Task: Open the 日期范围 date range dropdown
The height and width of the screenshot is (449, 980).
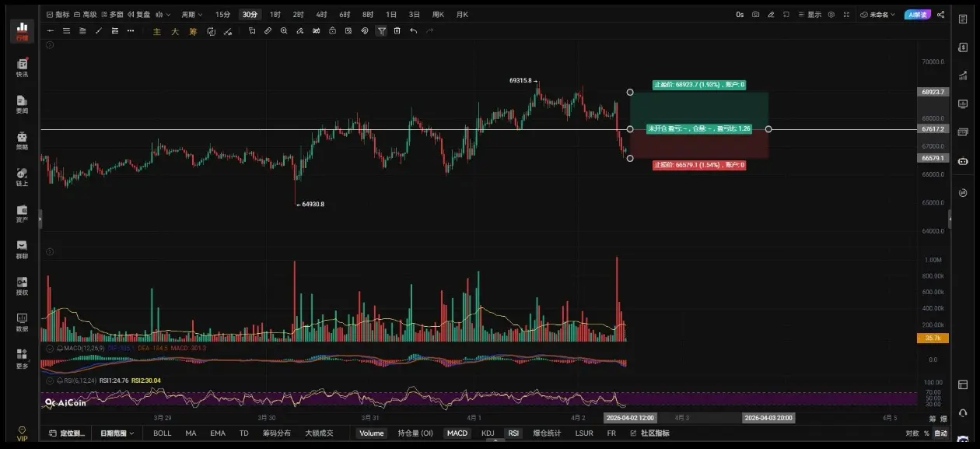Action: (x=117, y=433)
